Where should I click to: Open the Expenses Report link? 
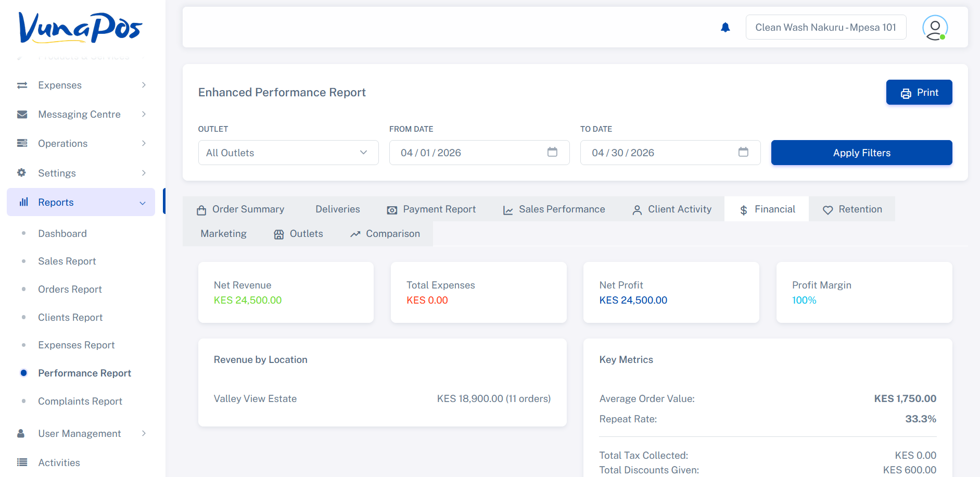coord(77,345)
